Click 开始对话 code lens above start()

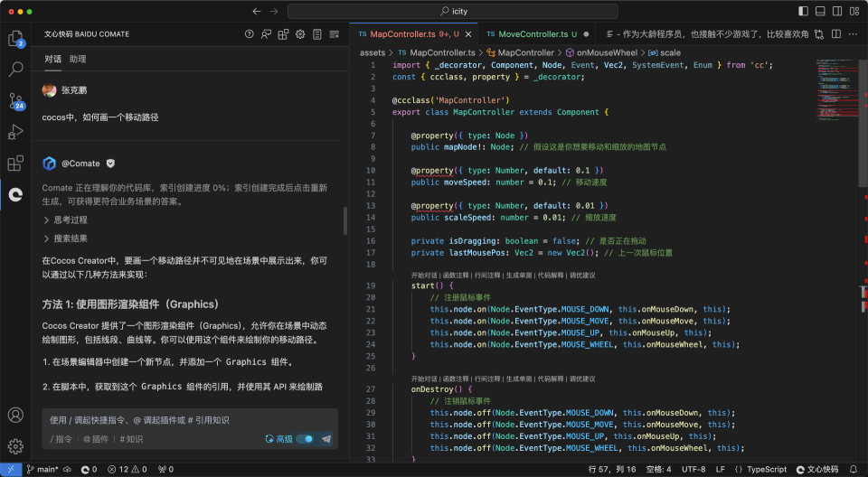pyautogui.click(x=424, y=275)
